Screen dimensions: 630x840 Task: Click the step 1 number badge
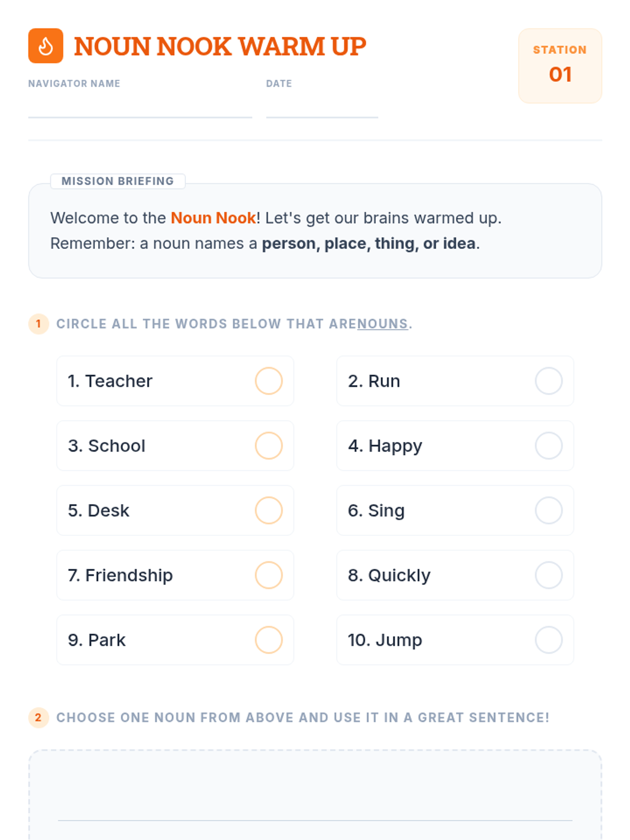click(x=38, y=324)
